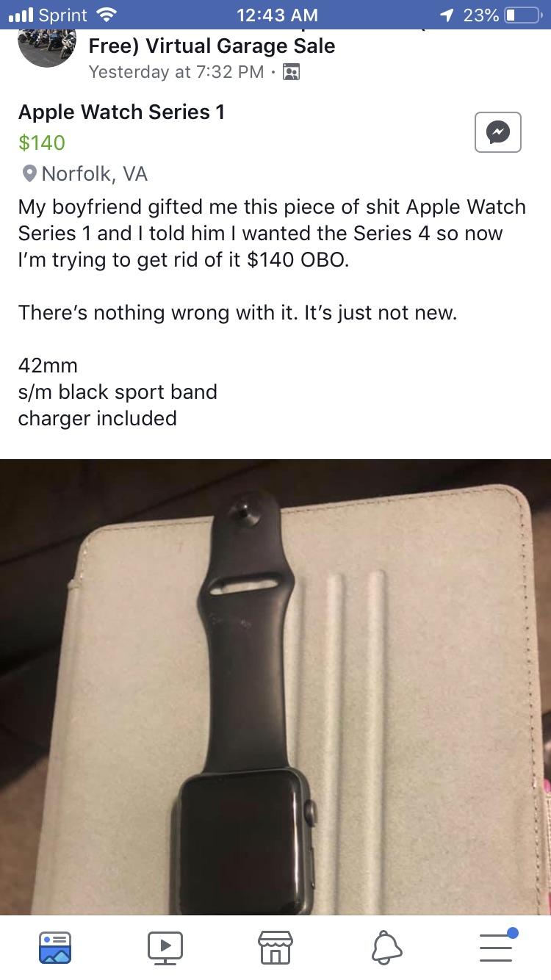Tap the Apple Watch Series 1 title
This screenshot has width=551, height=980.
click(x=121, y=112)
